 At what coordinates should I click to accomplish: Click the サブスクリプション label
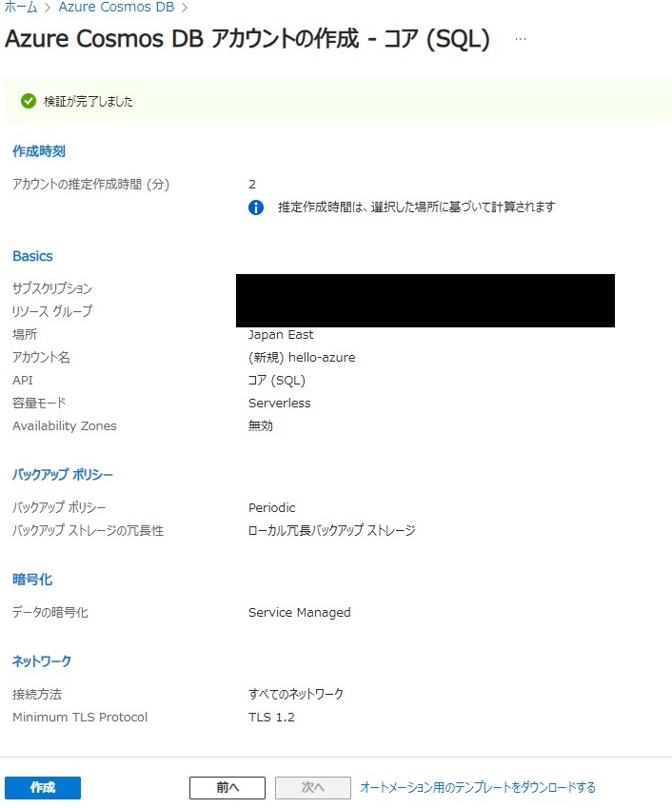click(x=52, y=288)
